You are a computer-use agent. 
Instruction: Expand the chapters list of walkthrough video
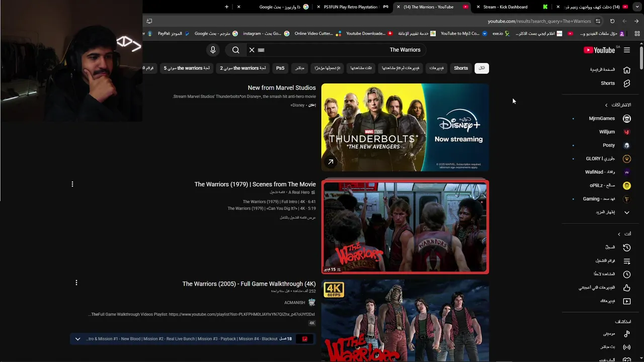77,339
